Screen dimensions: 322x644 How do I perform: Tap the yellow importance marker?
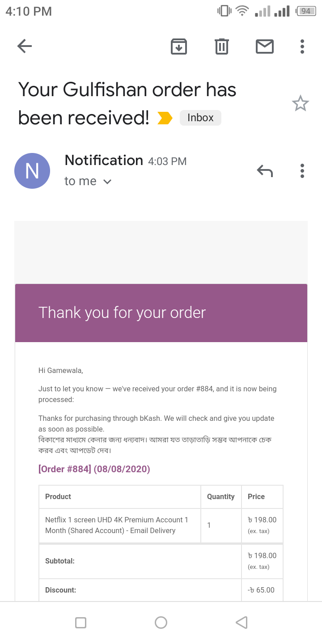pyautogui.click(x=165, y=118)
